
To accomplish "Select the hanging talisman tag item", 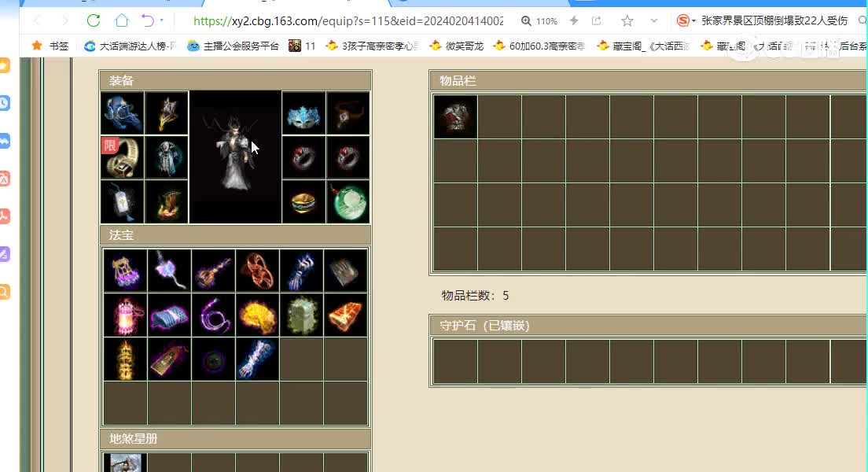I will (x=123, y=202).
